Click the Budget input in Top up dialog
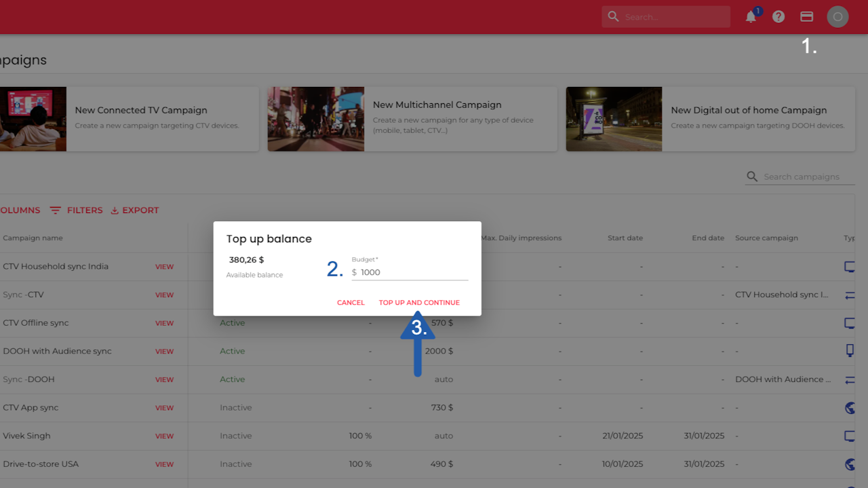This screenshot has width=868, height=488. click(x=410, y=272)
